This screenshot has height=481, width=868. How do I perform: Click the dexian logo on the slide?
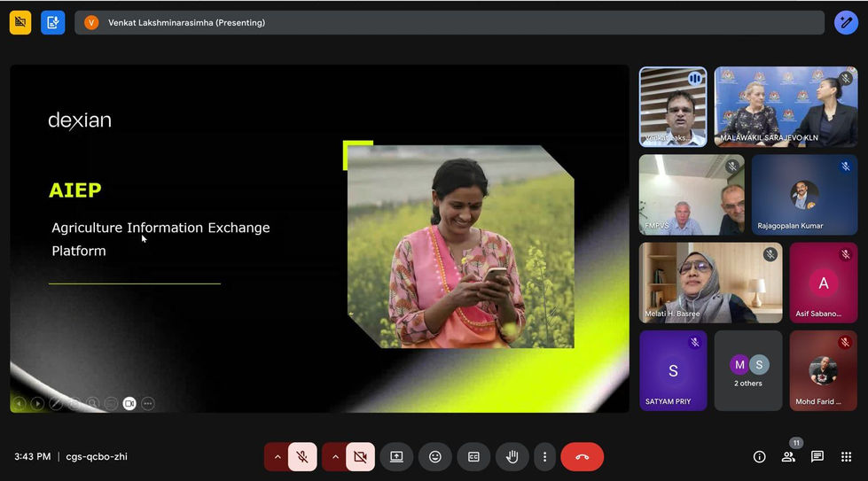tap(80, 120)
